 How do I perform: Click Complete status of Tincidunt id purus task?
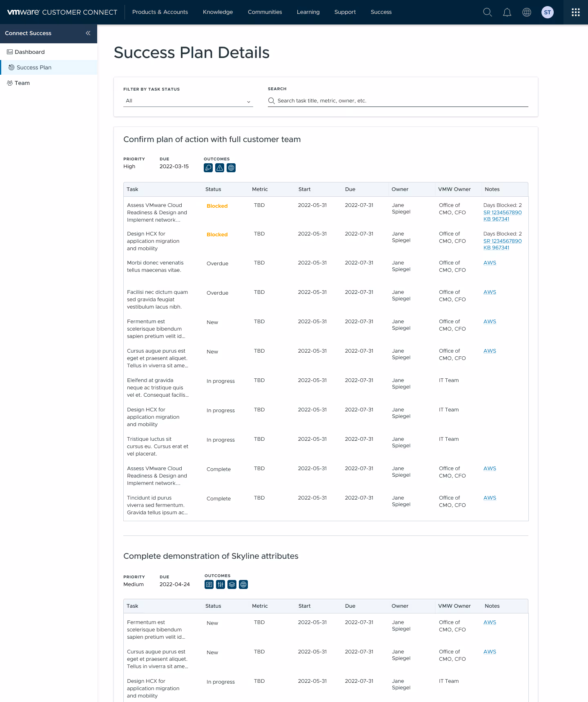[x=218, y=499]
